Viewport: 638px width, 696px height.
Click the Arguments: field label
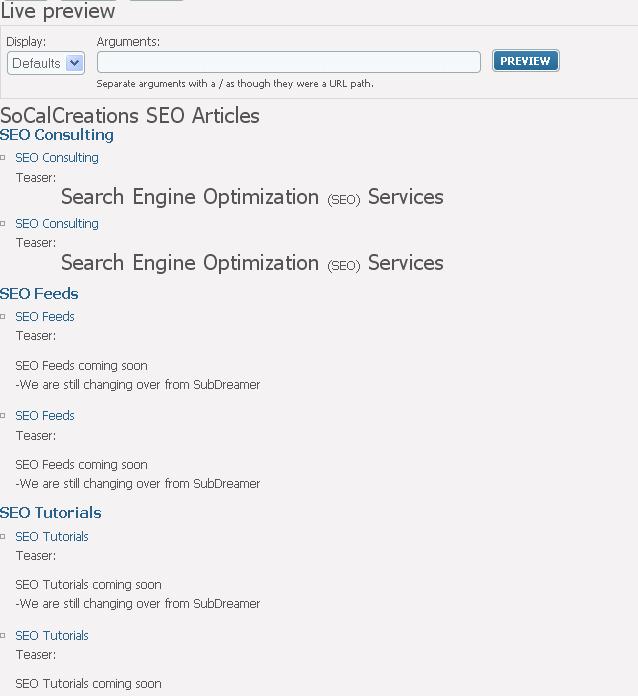click(128, 42)
